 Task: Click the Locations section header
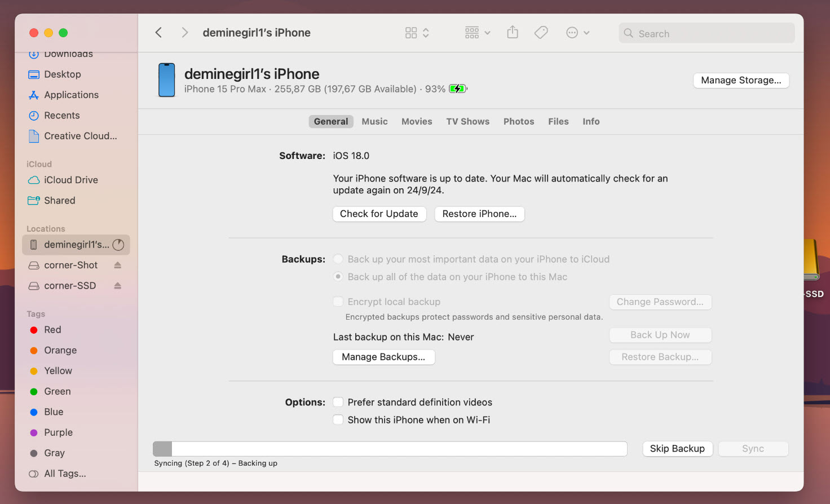[x=46, y=229]
